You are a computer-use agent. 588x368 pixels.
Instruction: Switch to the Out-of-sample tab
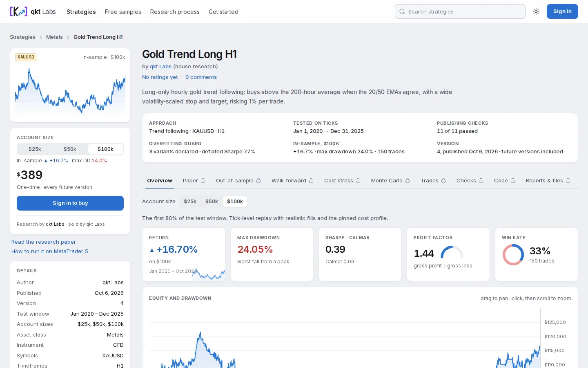[x=238, y=180]
